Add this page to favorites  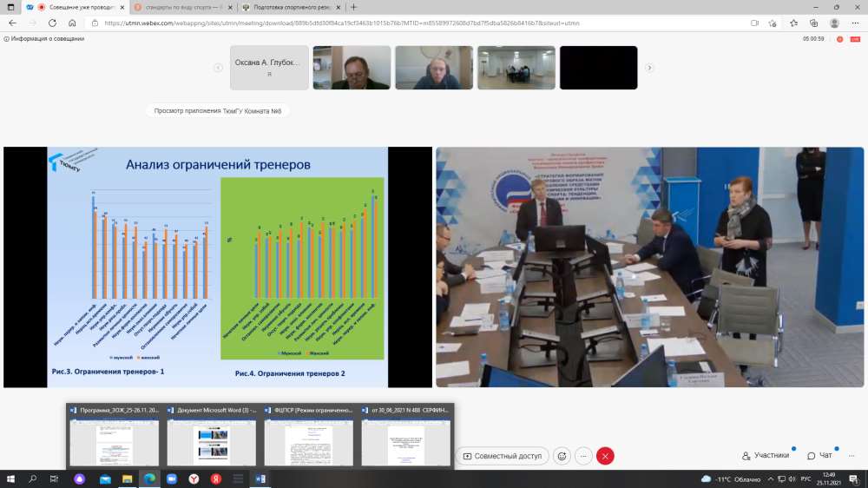pyautogui.click(x=773, y=23)
